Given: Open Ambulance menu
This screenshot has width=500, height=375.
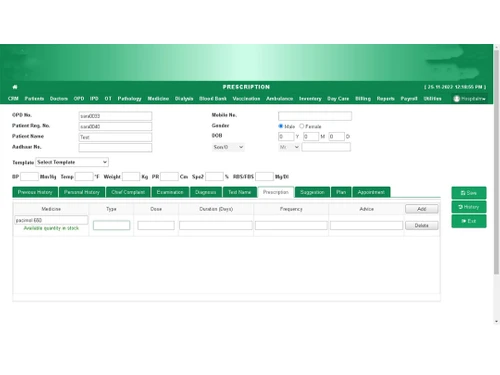Looking at the screenshot, I should [x=280, y=99].
